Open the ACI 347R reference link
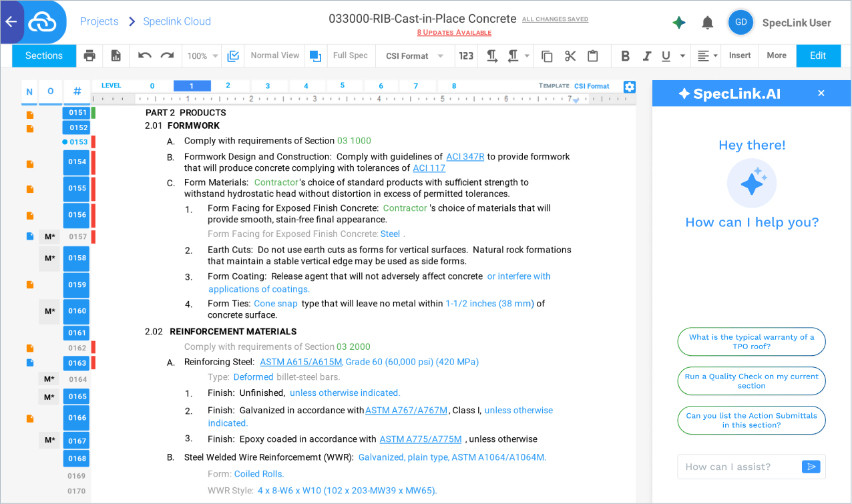Viewport: 852px width, 504px height. pos(465,157)
